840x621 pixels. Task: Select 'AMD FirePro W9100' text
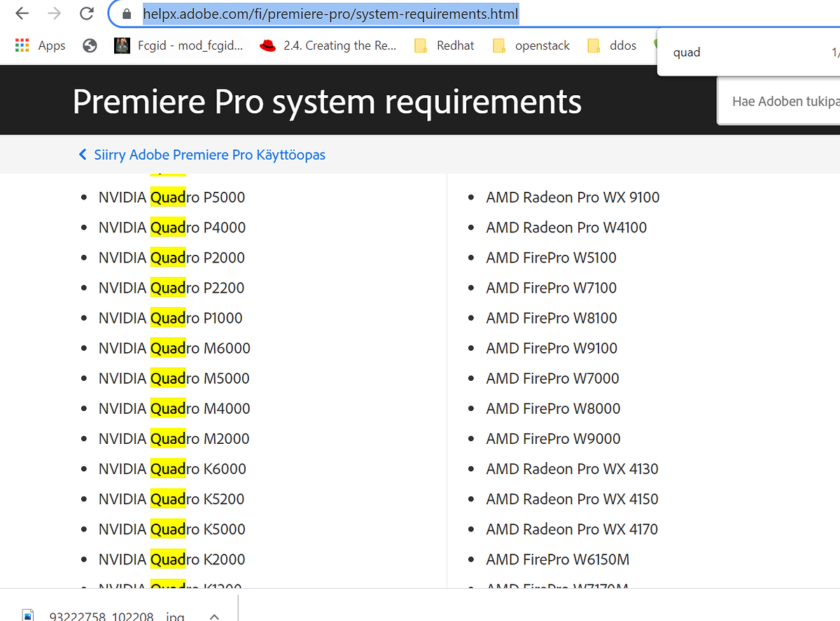pyautogui.click(x=552, y=348)
